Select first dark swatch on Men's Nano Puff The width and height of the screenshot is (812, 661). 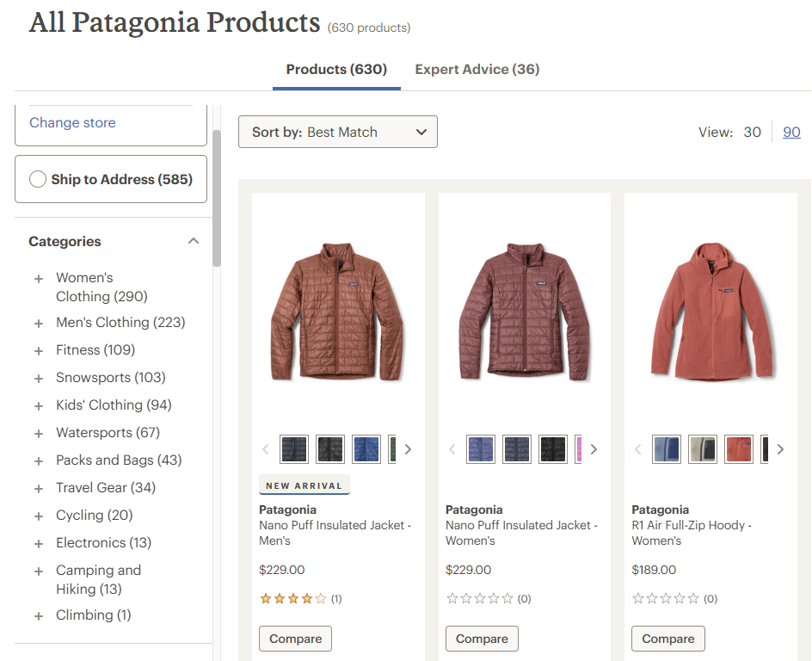(293, 449)
